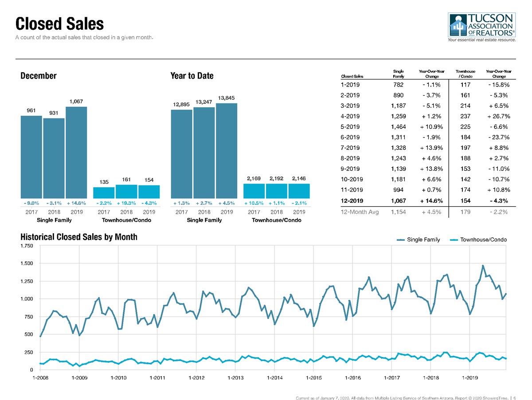The height and width of the screenshot is (400, 532).
Task: Click the Closed Sales page title
Action: click(60, 24)
